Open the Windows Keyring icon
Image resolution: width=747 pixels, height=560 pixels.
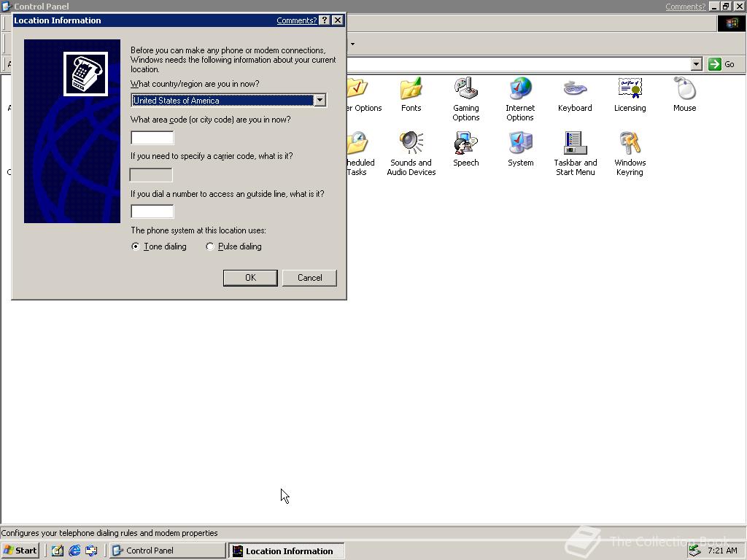630,143
